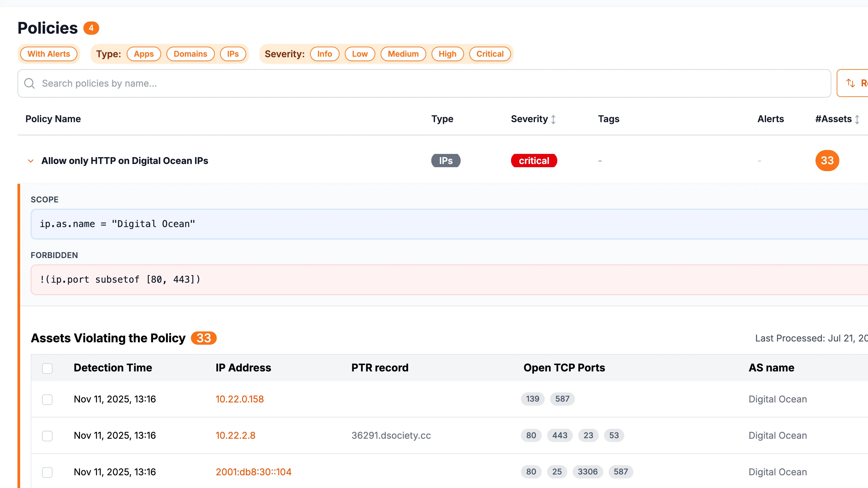Collapse the Allow only HTTP policy row
This screenshot has width=868, height=488.
[31, 161]
